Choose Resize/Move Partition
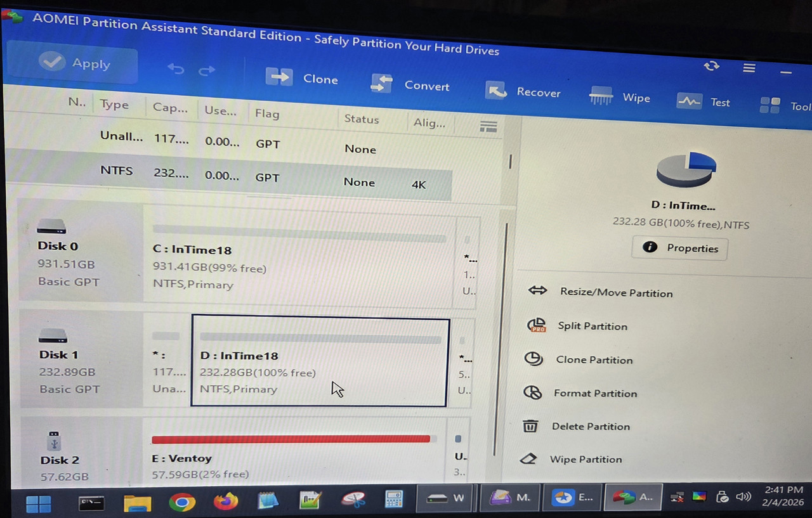 [616, 293]
